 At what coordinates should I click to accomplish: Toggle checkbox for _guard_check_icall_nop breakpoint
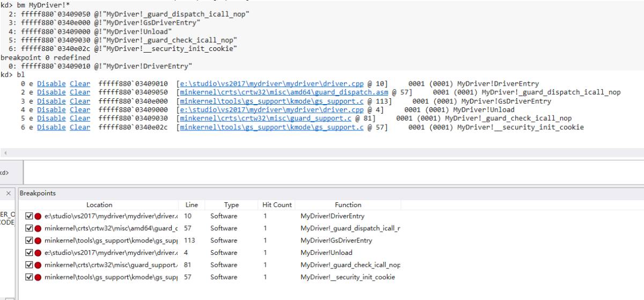(x=29, y=265)
